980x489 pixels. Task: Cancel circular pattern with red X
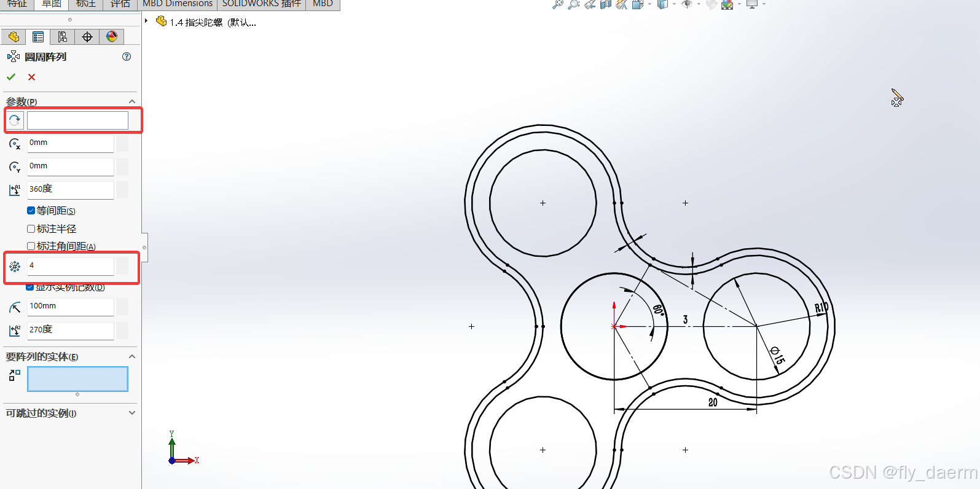(32, 77)
